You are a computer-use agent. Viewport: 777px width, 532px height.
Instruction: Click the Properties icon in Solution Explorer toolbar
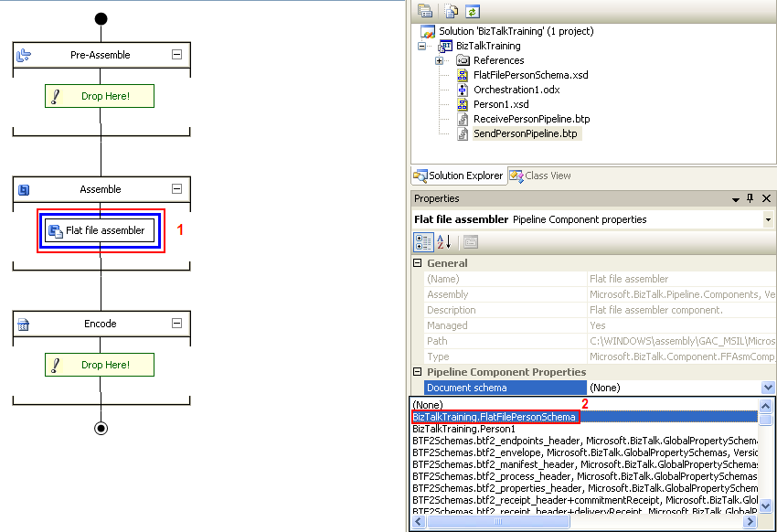click(x=425, y=11)
